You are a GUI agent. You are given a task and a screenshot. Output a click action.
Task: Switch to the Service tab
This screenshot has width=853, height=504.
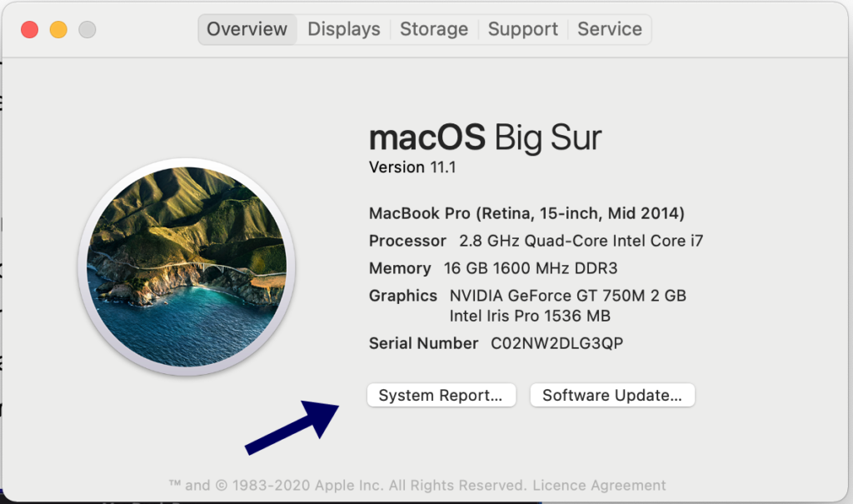pyautogui.click(x=609, y=28)
